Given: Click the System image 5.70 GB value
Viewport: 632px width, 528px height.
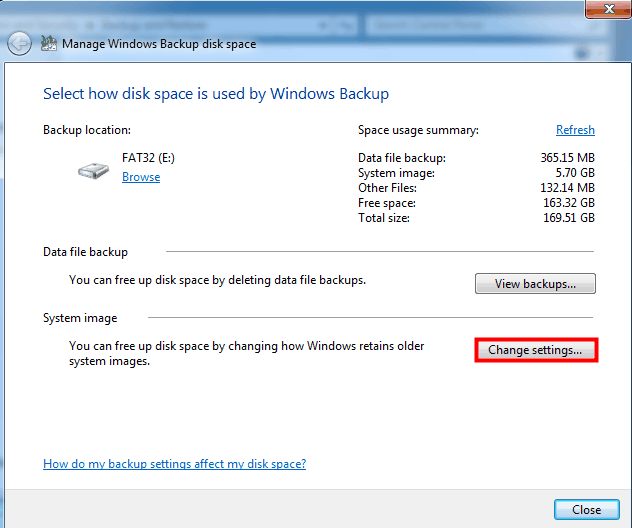Looking at the screenshot, I should point(574,173).
